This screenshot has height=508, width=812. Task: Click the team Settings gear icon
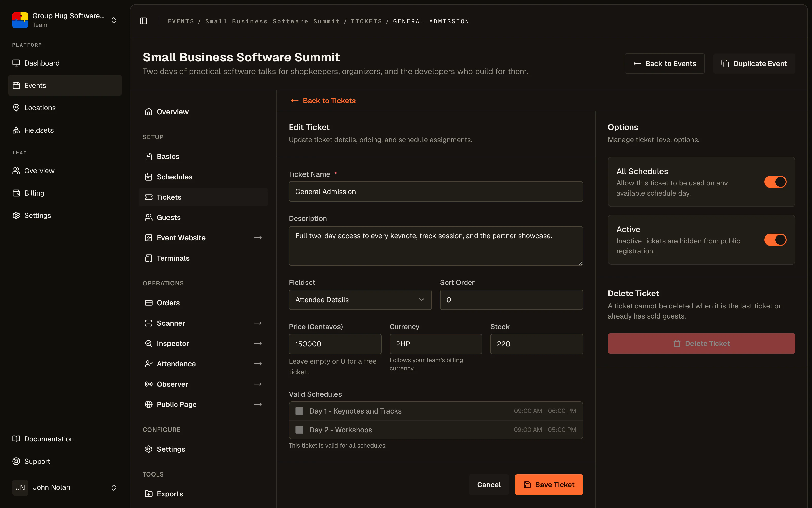click(x=16, y=215)
